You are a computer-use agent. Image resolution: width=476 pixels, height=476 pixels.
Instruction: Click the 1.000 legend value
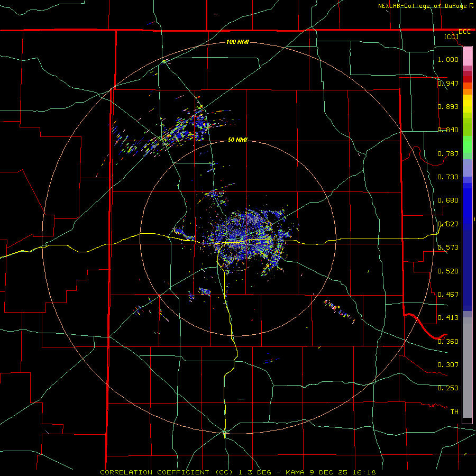coord(448,59)
